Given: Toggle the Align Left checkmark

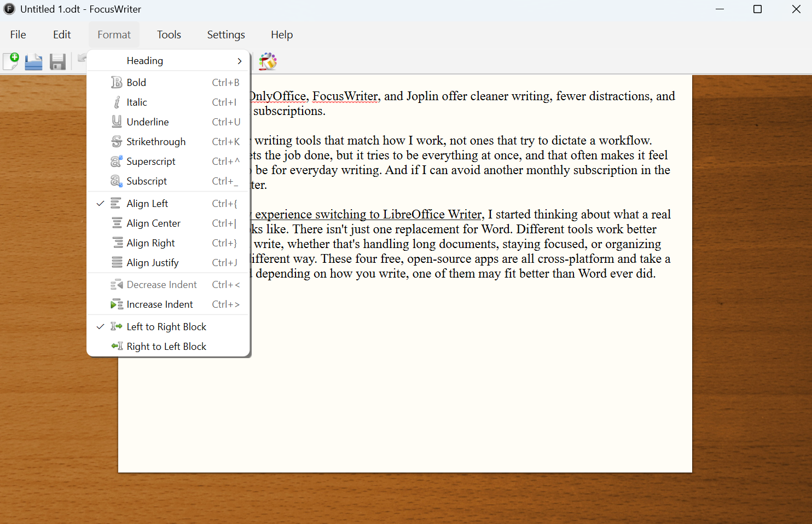Looking at the screenshot, I should tap(100, 203).
